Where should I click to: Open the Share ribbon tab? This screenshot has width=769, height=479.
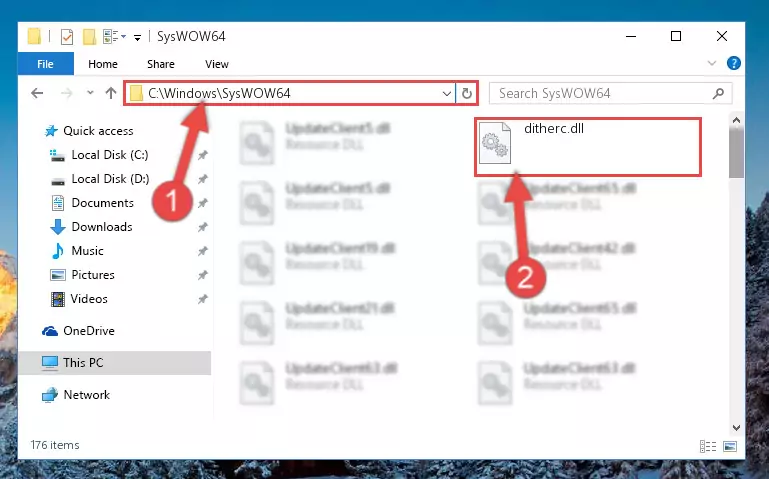[x=161, y=64]
